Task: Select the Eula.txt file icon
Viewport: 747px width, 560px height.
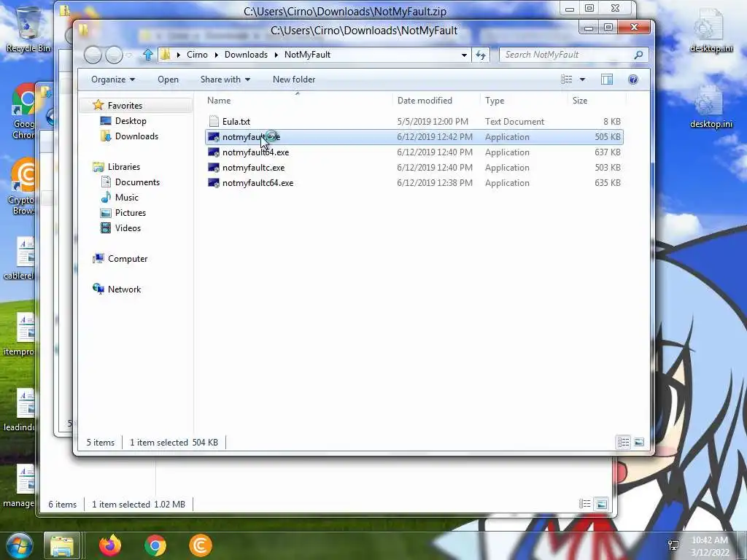Action: tap(214, 122)
